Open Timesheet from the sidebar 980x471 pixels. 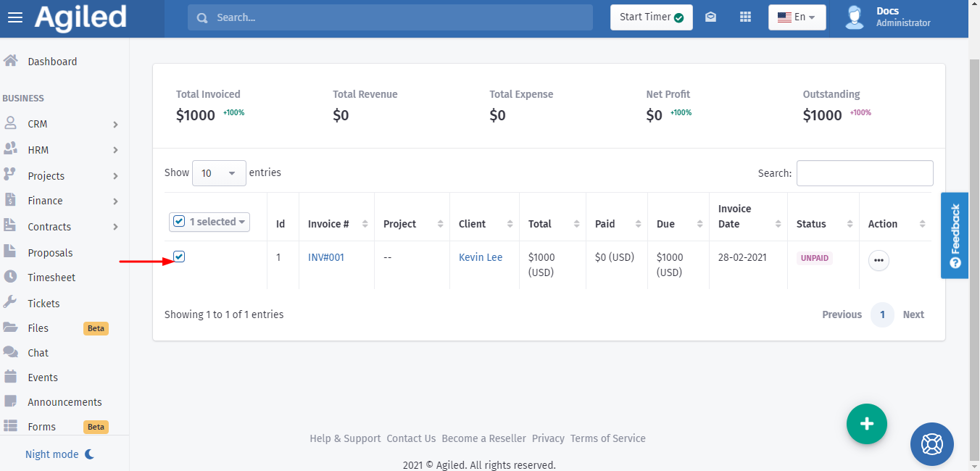click(x=51, y=278)
